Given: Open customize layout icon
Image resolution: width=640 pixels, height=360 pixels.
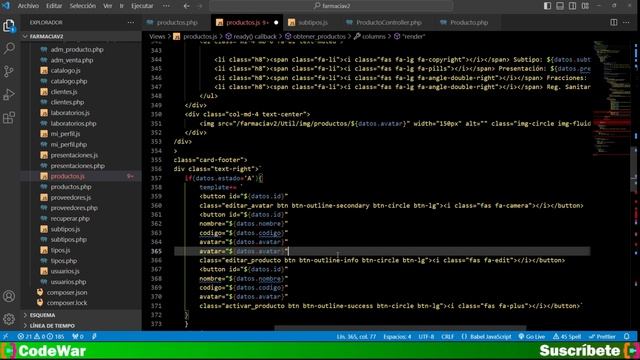Looking at the screenshot, I should point(585,6).
